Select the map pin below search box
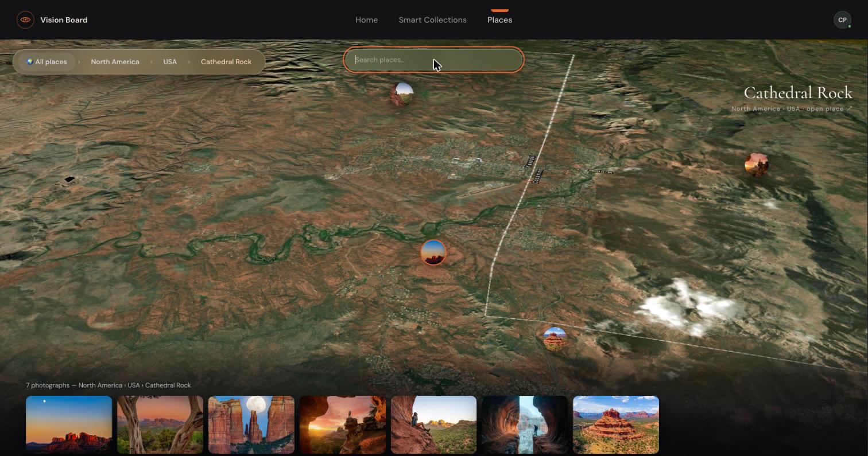Image resolution: width=868 pixels, height=456 pixels. click(x=402, y=94)
